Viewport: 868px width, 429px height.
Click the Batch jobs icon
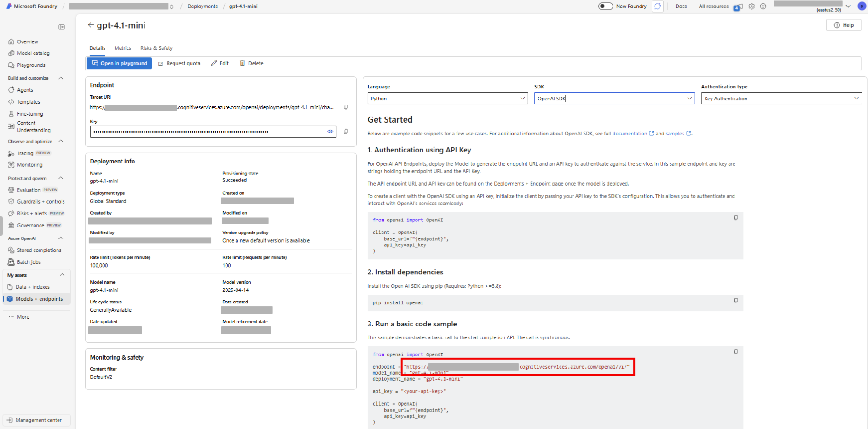[x=11, y=262]
